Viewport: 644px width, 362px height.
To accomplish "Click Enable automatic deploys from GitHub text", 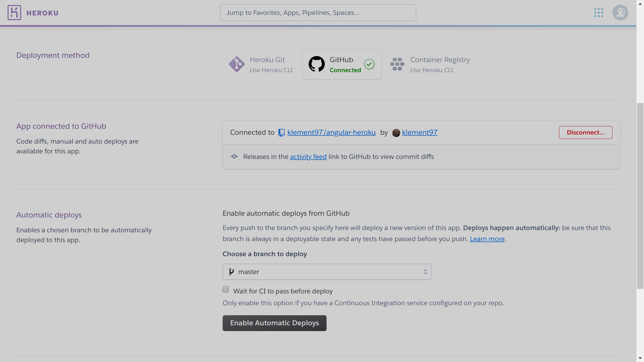I will click(x=286, y=213).
